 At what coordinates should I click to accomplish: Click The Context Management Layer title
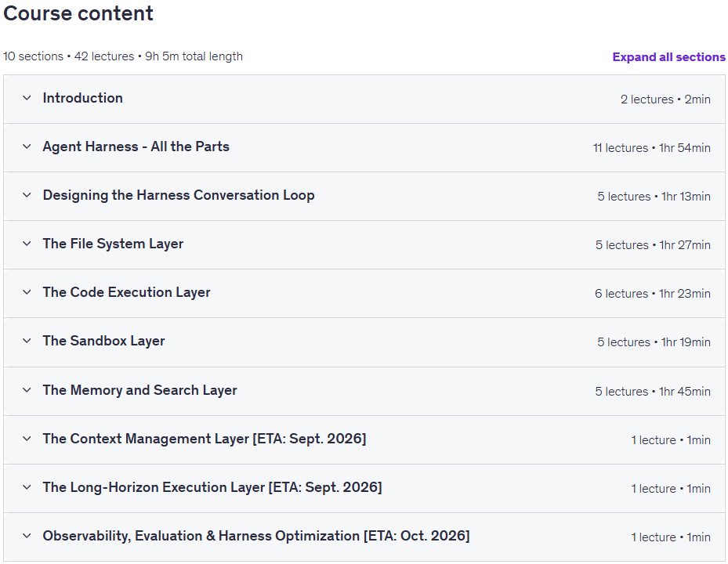coord(205,439)
